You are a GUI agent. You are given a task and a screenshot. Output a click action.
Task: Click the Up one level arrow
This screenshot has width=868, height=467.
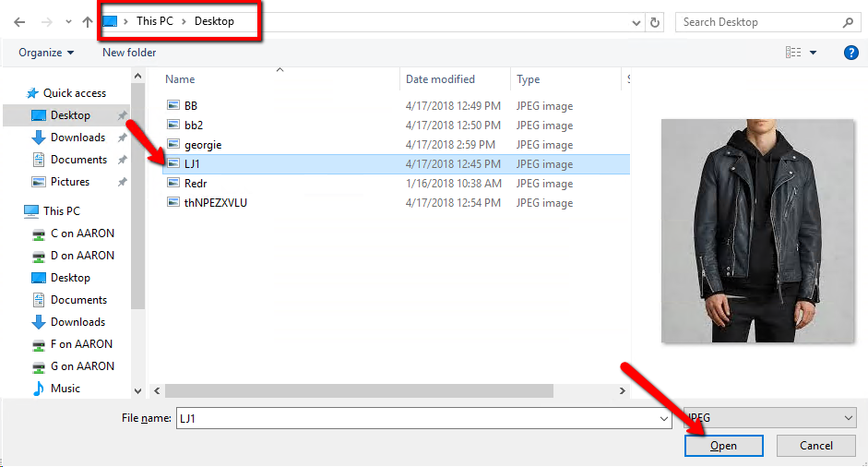tap(88, 22)
